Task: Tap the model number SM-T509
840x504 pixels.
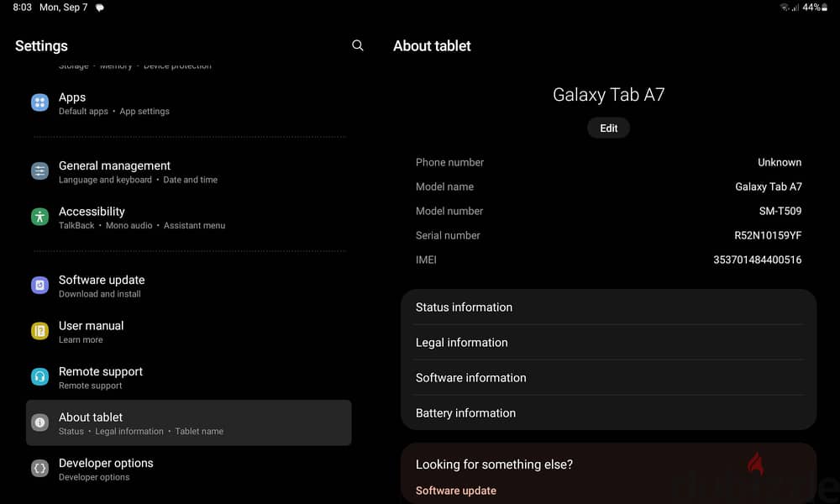Action: coord(780,211)
